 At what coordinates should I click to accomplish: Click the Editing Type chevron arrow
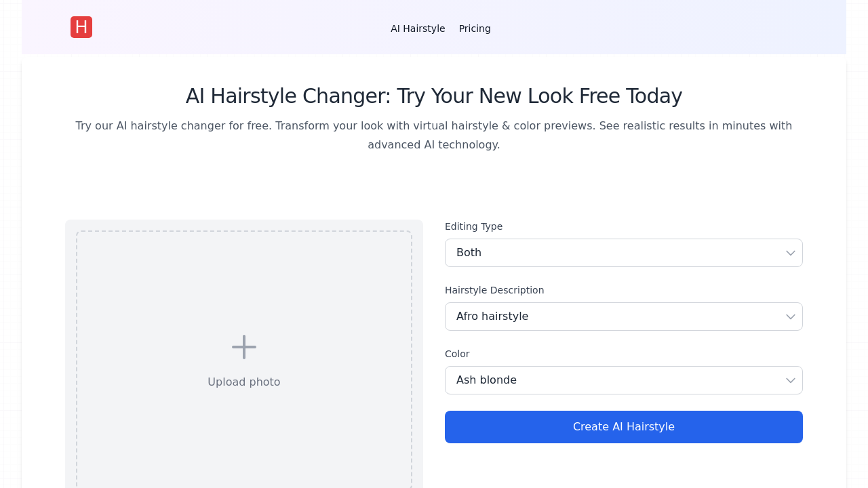(x=790, y=253)
